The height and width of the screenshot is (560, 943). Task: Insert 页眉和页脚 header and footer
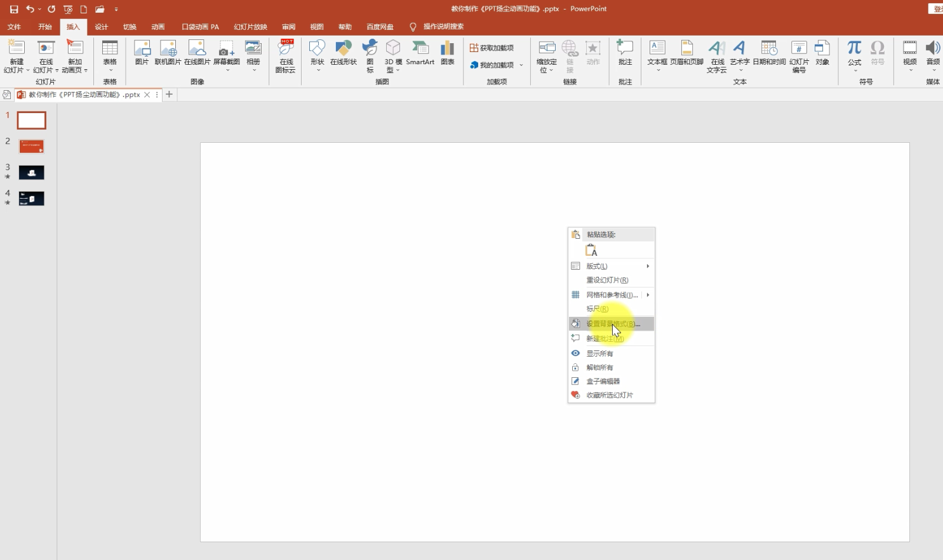pos(687,53)
